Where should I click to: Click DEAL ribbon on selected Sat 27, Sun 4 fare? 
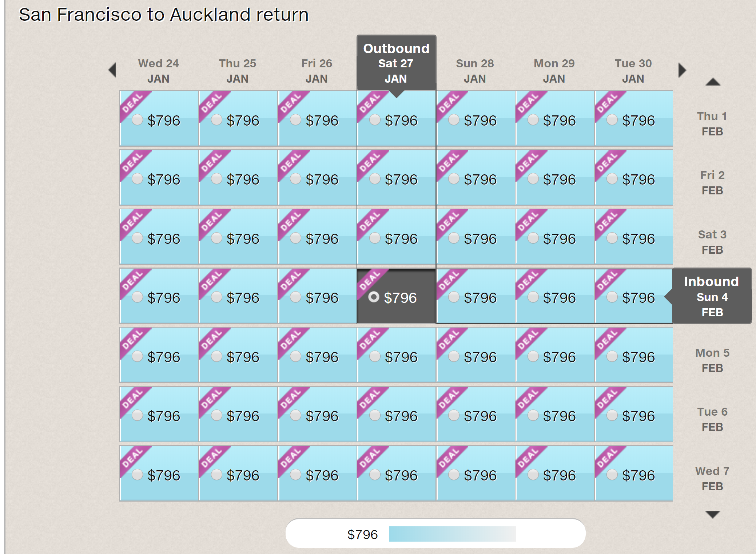click(370, 281)
